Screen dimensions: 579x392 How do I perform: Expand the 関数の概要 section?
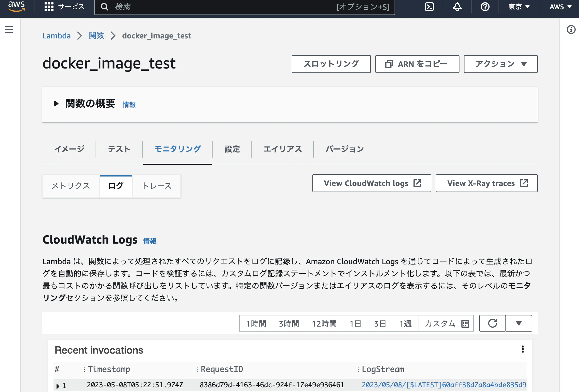click(56, 104)
